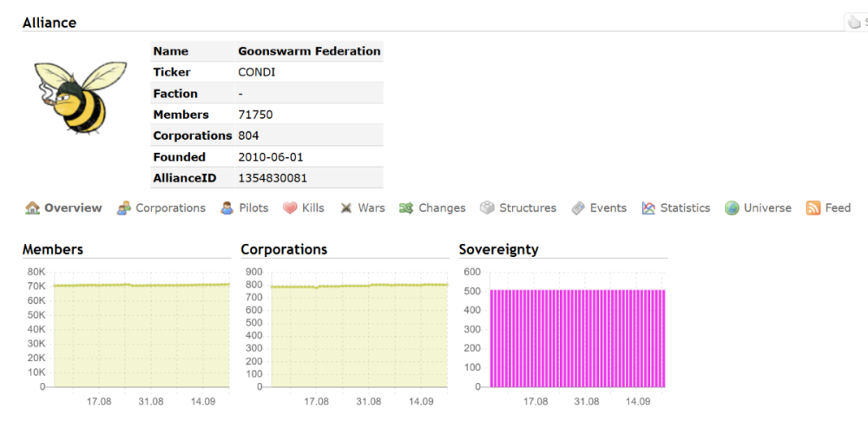868x422 pixels.
Task: Click the Founded row label
Action: coord(180,157)
